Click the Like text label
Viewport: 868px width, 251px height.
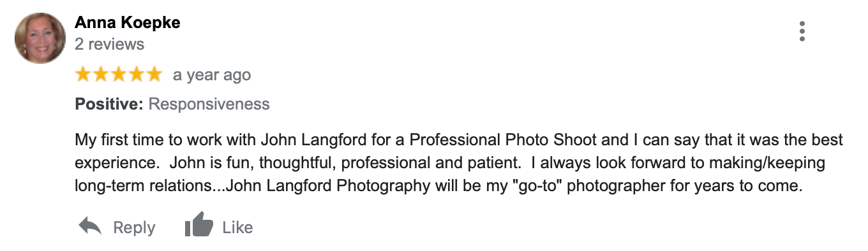(x=237, y=227)
